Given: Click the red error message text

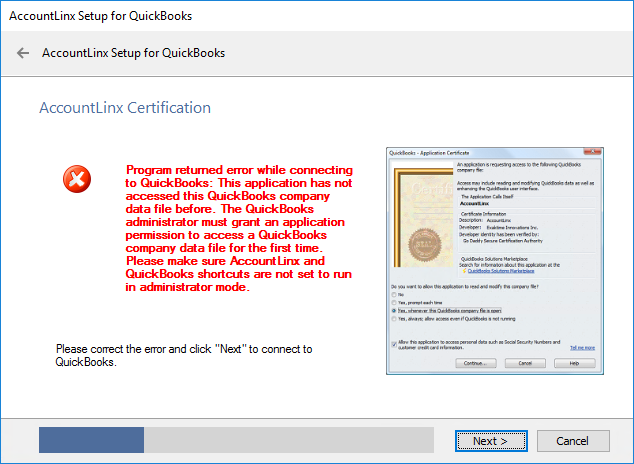Looking at the screenshot, I should tap(239, 228).
